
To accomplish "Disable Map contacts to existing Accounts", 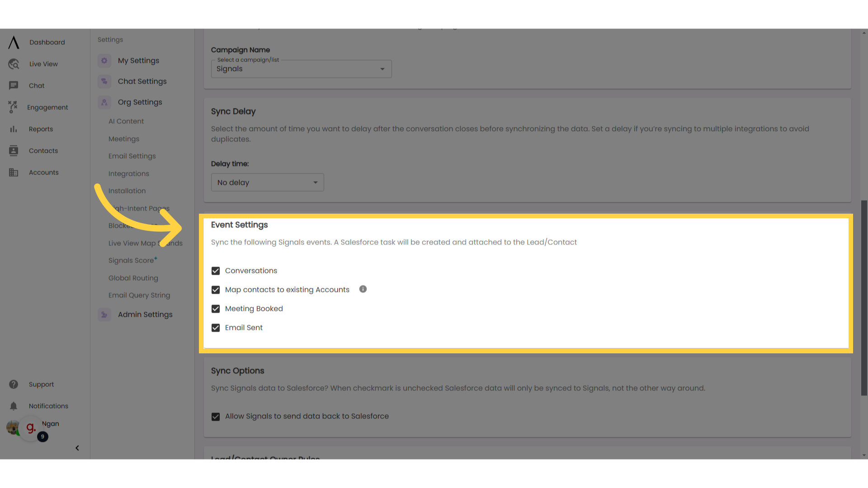I will [x=215, y=290].
